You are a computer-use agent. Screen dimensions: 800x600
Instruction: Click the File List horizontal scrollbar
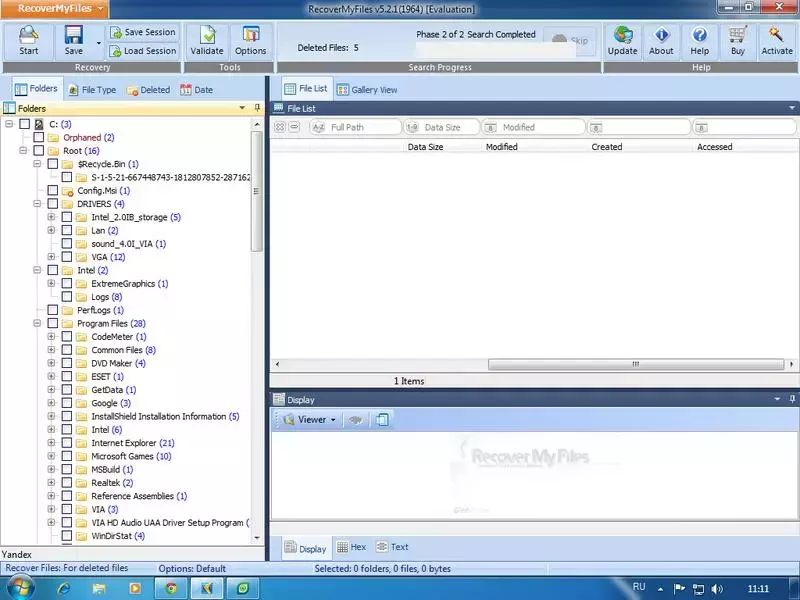tap(635, 364)
